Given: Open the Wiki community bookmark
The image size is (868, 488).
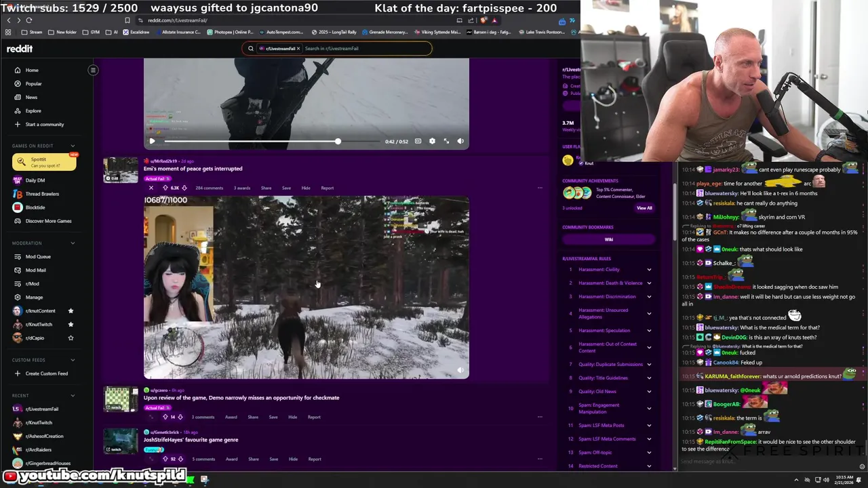Looking at the screenshot, I should 608,239.
